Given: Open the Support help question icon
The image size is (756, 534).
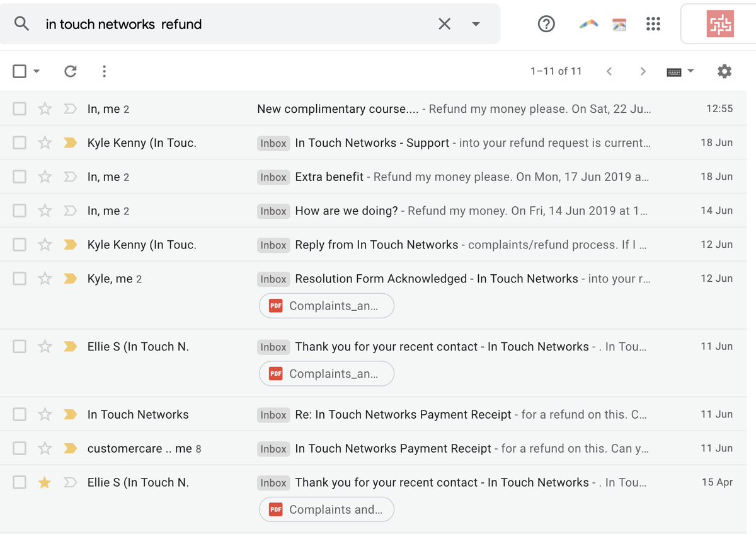Looking at the screenshot, I should click(546, 24).
